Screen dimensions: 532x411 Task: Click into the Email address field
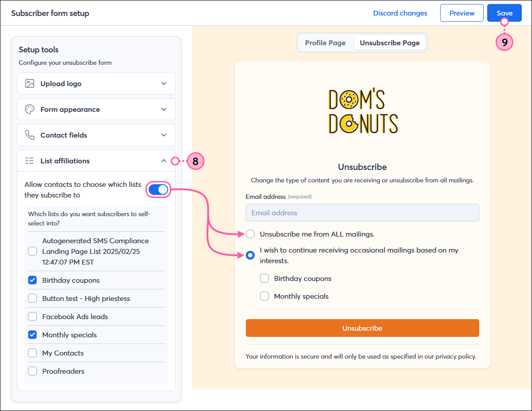(x=362, y=213)
